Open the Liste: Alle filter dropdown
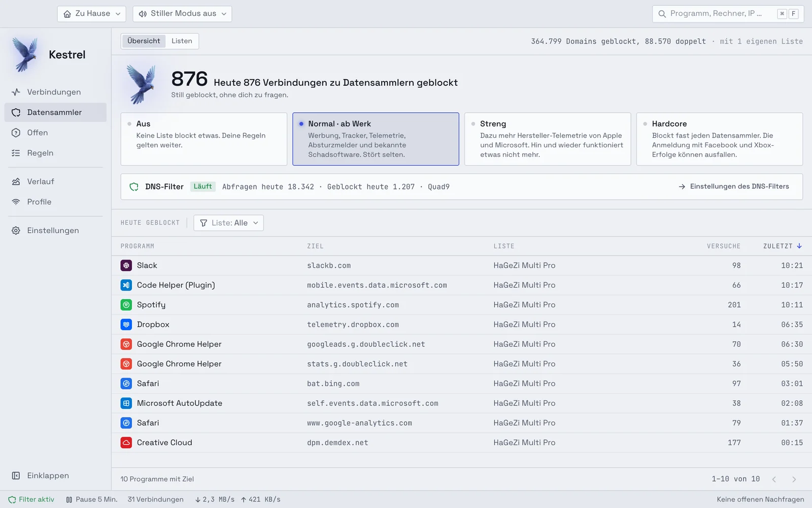812x508 pixels. click(228, 223)
